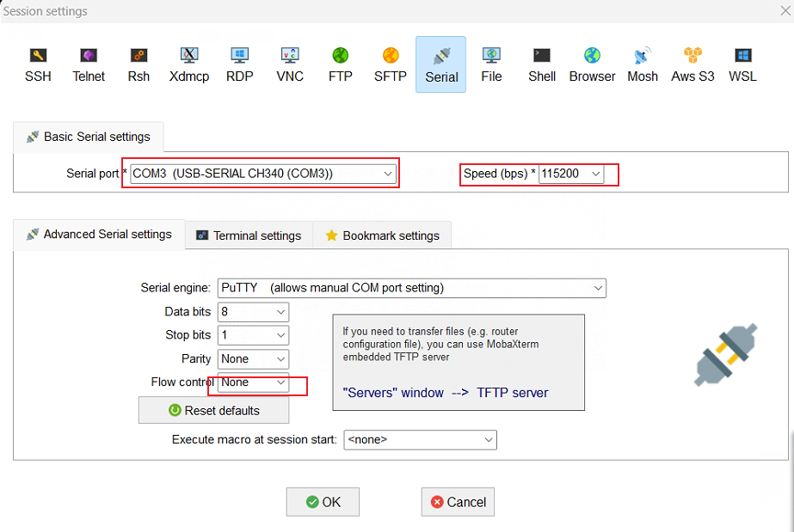Choose the Telnet session icon
The width and height of the screenshot is (794, 532).
(x=89, y=64)
